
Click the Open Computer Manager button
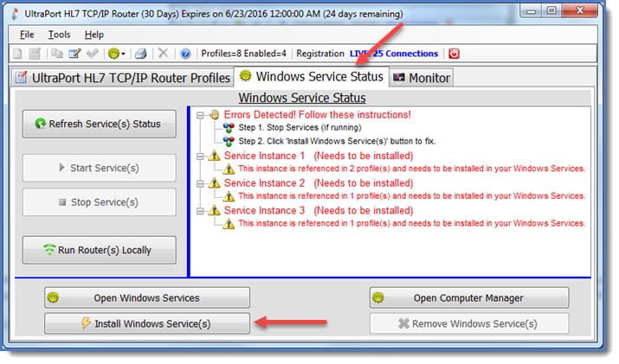coord(469,297)
